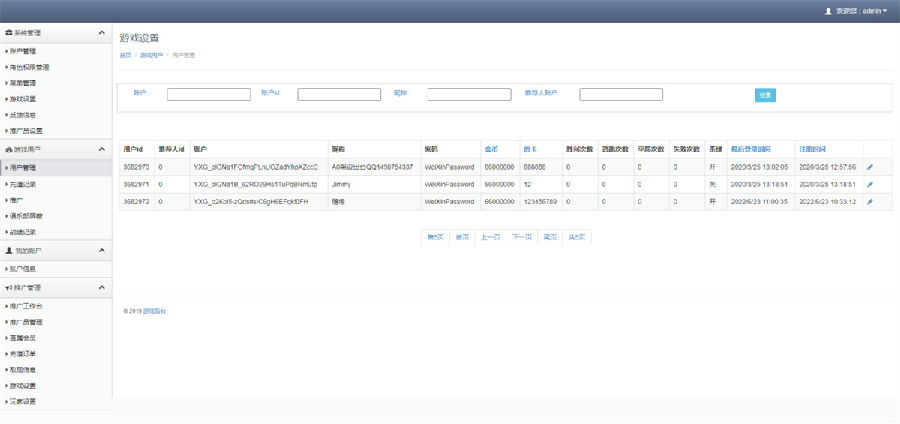
Task: Open edit icon for user 3682972
Action: tap(869, 201)
